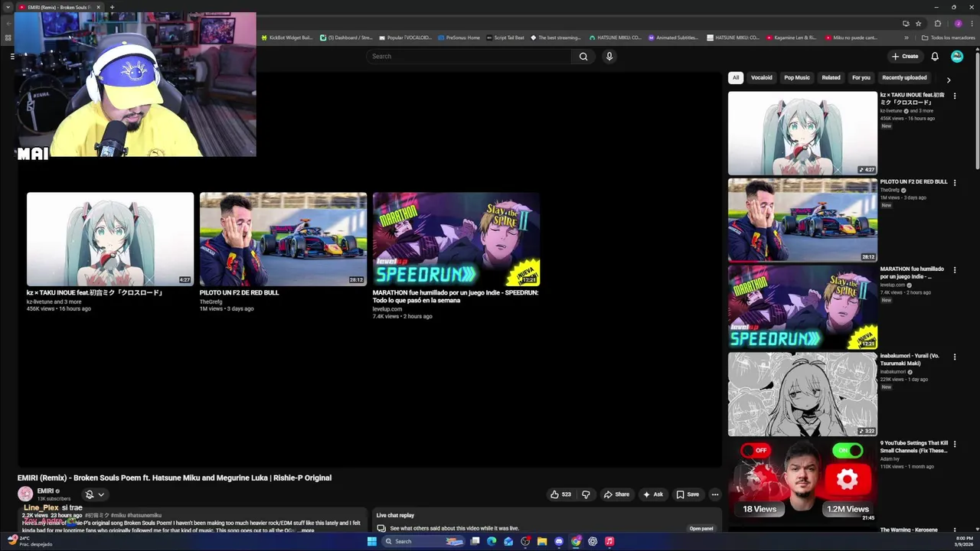
Task: Expand the bookmarks overflow chevron
Action: (x=906, y=37)
